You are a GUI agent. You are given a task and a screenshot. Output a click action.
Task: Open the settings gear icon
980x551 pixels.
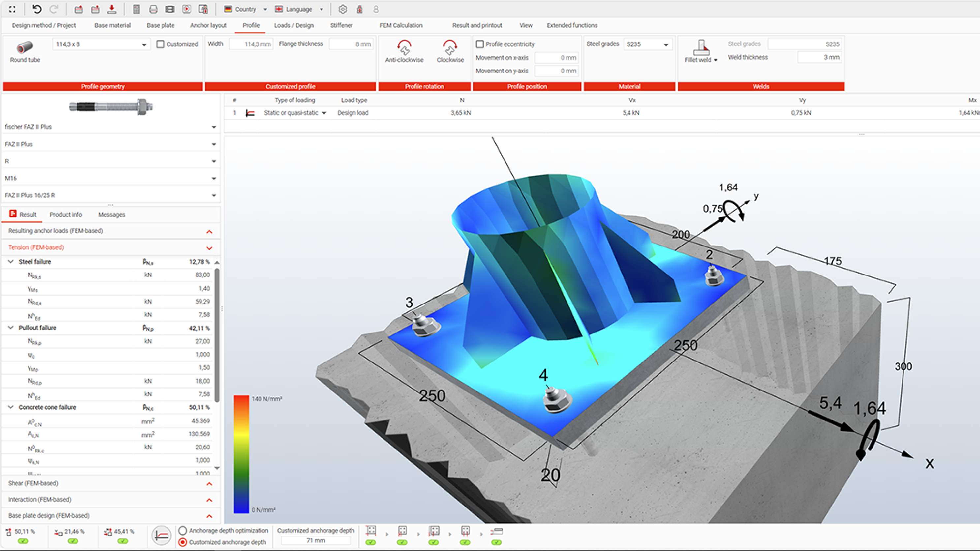(342, 9)
